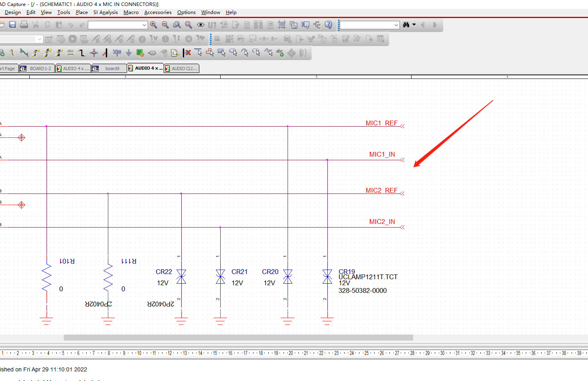Screen dimensions: 588x381
Task: Expand the part selector combo box
Action: click(x=144, y=25)
